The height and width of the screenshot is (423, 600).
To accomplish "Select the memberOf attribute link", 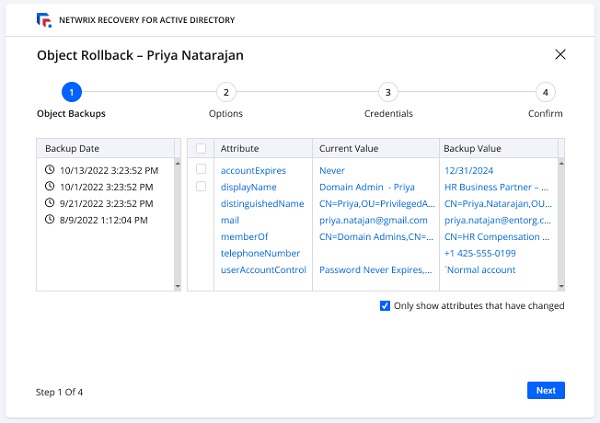I will pos(243,236).
